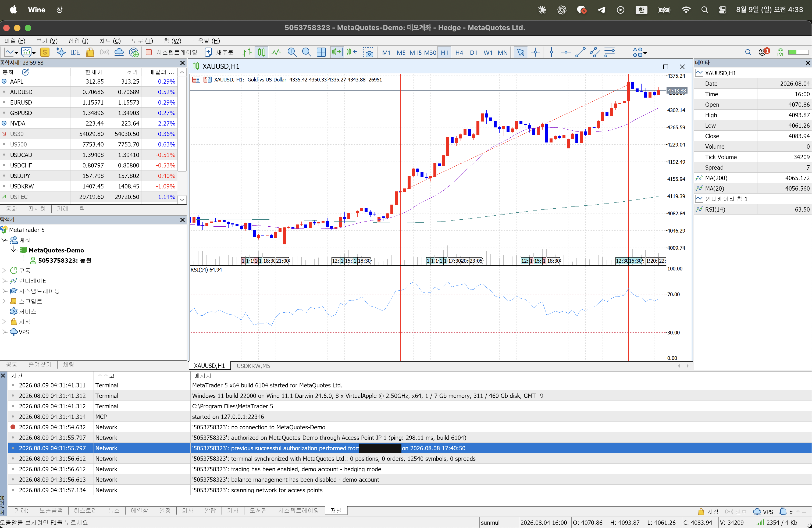
Task: Switch to the USDKRW,M5 chart tab
Action: point(253,366)
